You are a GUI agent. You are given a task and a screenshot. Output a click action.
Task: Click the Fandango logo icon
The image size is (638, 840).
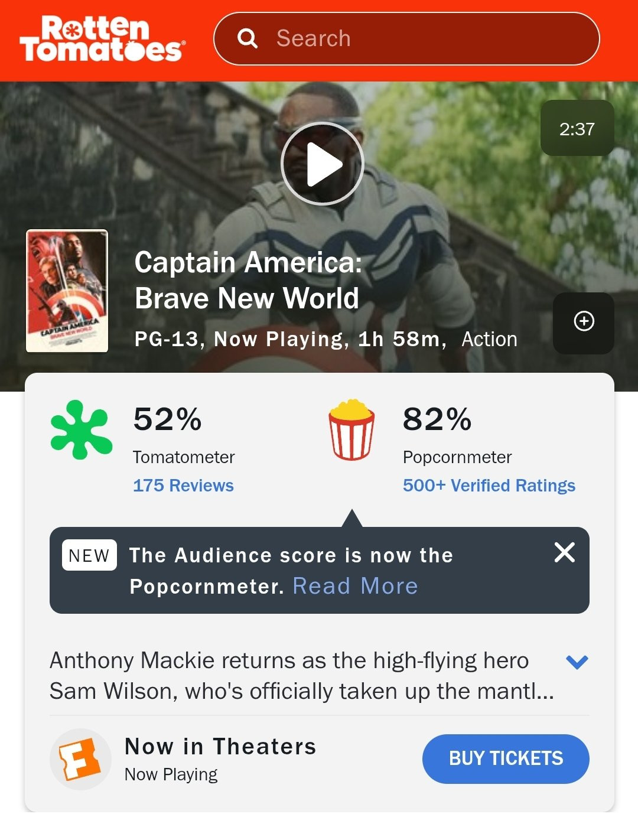pyautogui.click(x=80, y=759)
